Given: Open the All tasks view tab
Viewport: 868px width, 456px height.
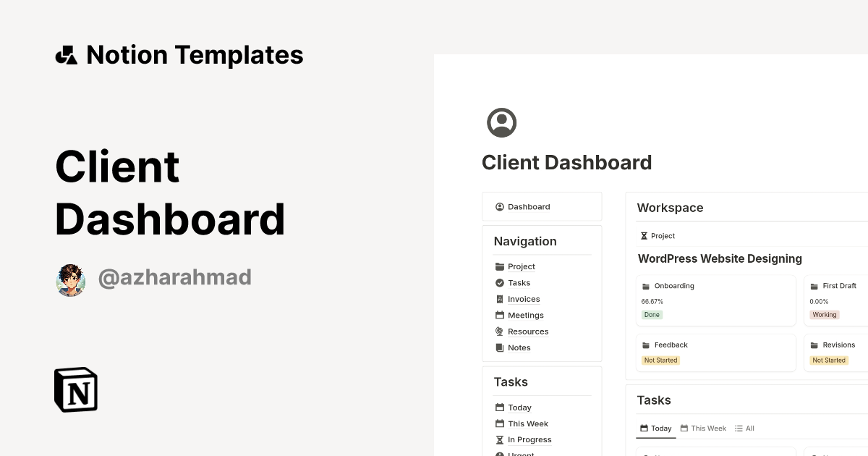Looking at the screenshot, I should (744, 428).
